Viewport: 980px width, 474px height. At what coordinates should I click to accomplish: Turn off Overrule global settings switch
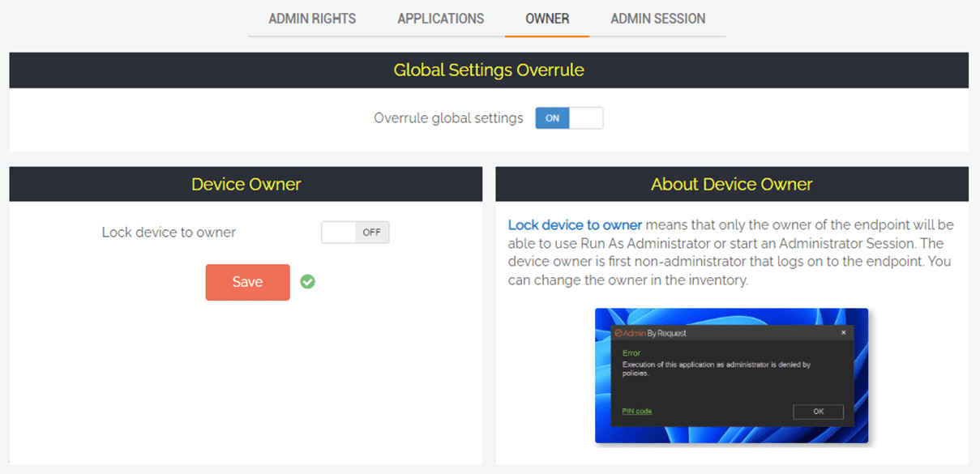[569, 118]
